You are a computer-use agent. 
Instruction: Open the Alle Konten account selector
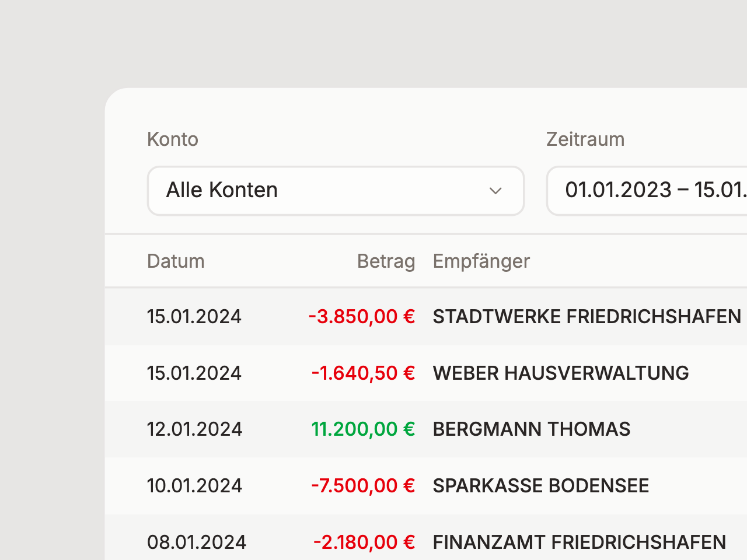[336, 191]
